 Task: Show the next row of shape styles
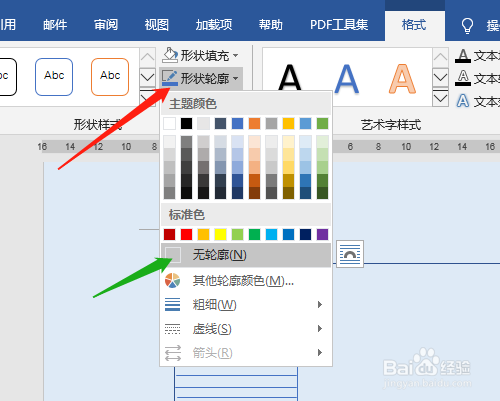point(147,78)
